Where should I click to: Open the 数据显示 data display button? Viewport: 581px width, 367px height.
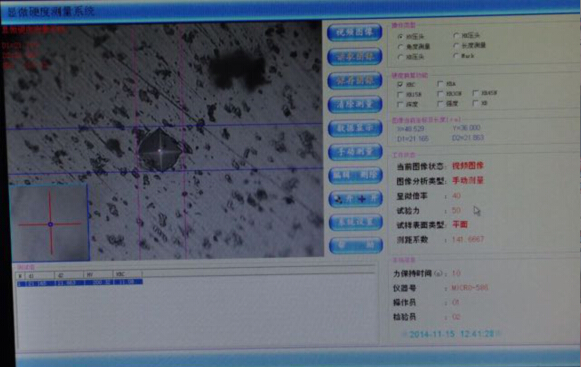[355, 128]
